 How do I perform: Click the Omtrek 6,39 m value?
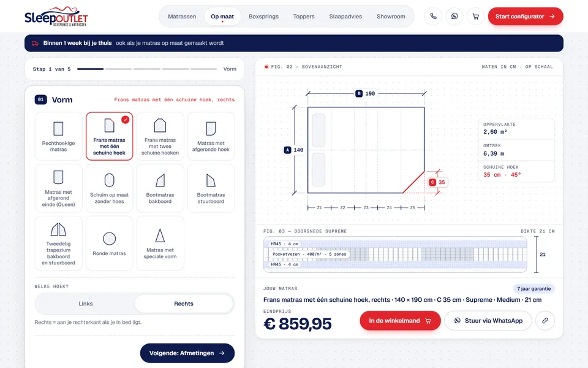tap(494, 153)
